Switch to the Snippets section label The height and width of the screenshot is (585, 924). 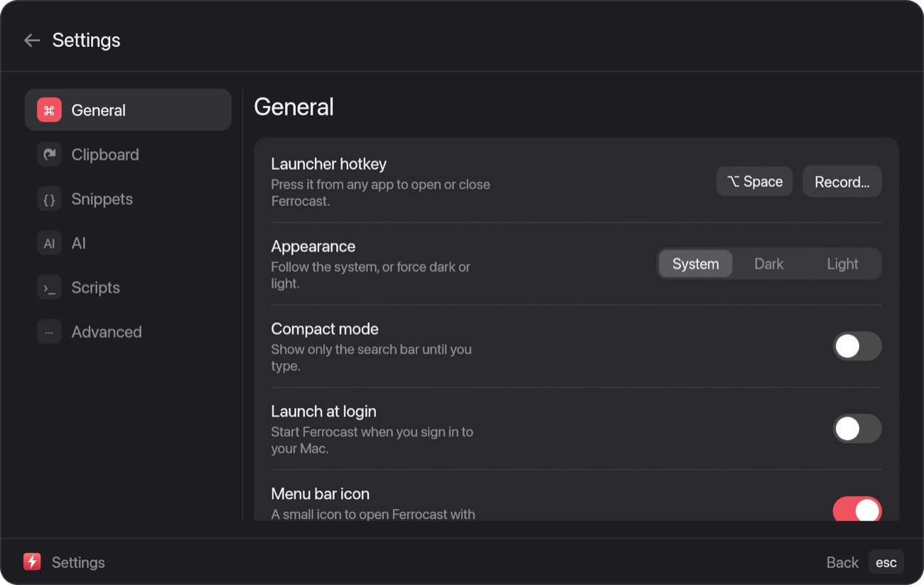102,199
